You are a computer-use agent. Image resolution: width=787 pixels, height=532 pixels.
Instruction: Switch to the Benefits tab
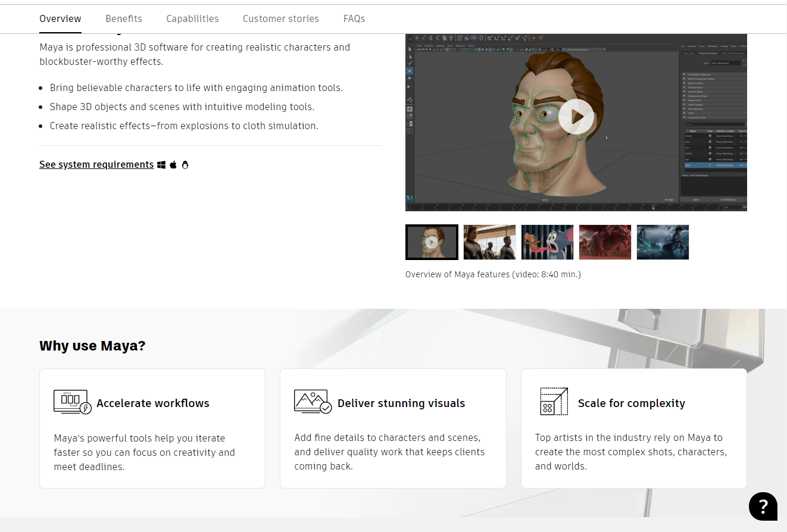[x=123, y=18]
